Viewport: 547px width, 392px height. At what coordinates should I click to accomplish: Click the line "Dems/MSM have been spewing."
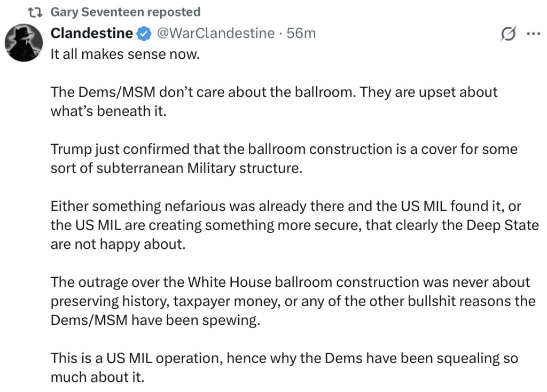[x=155, y=320]
